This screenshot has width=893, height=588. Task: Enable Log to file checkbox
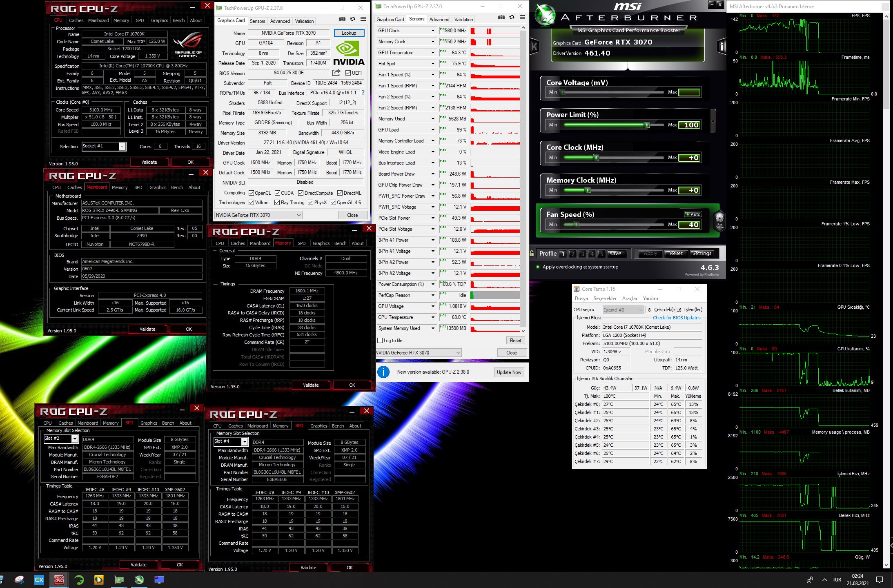pos(380,341)
